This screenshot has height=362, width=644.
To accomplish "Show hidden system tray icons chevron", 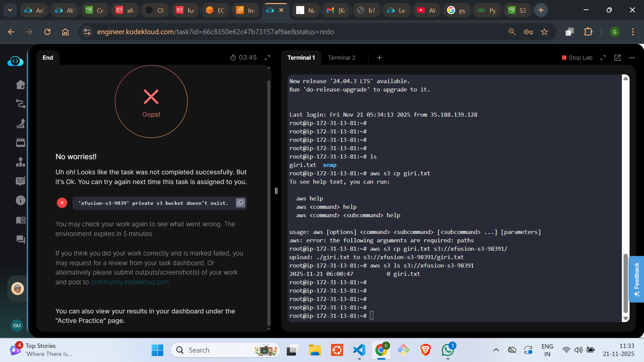I will (x=496, y=350).
